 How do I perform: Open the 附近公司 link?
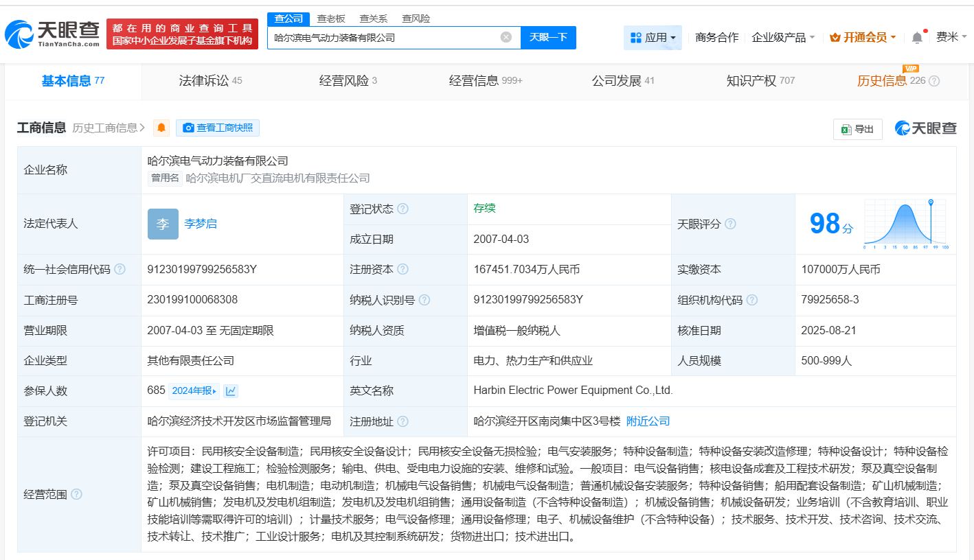click(648, 421)
